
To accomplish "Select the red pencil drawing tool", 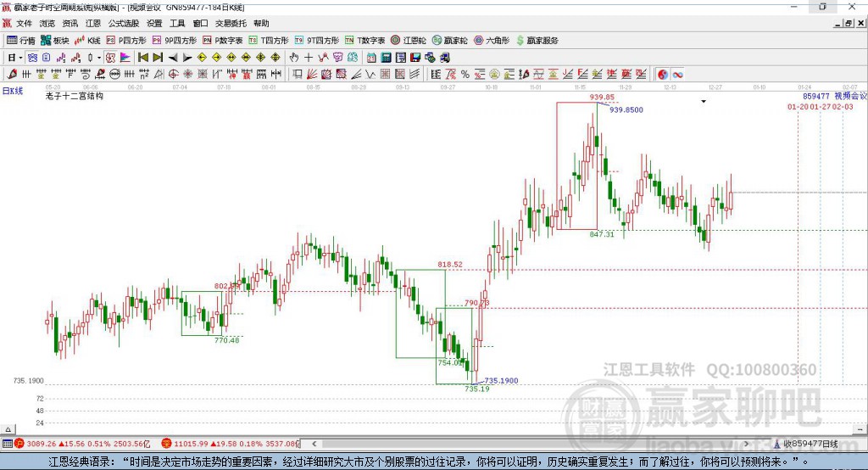I will pyautogui.click(x=12, y=74).
